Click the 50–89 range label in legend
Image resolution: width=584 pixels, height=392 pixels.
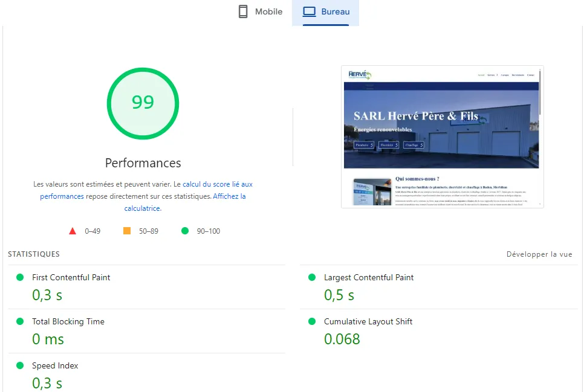[149, 231]
